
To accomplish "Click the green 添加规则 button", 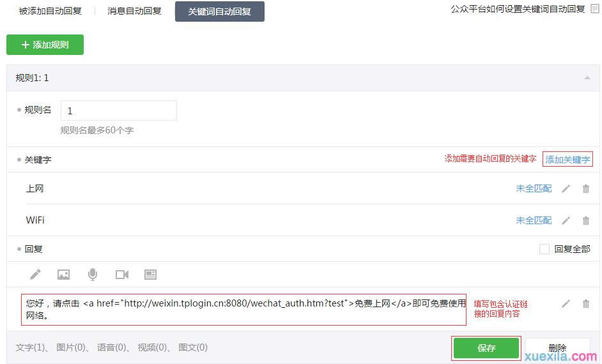I will tap(45, 45).
